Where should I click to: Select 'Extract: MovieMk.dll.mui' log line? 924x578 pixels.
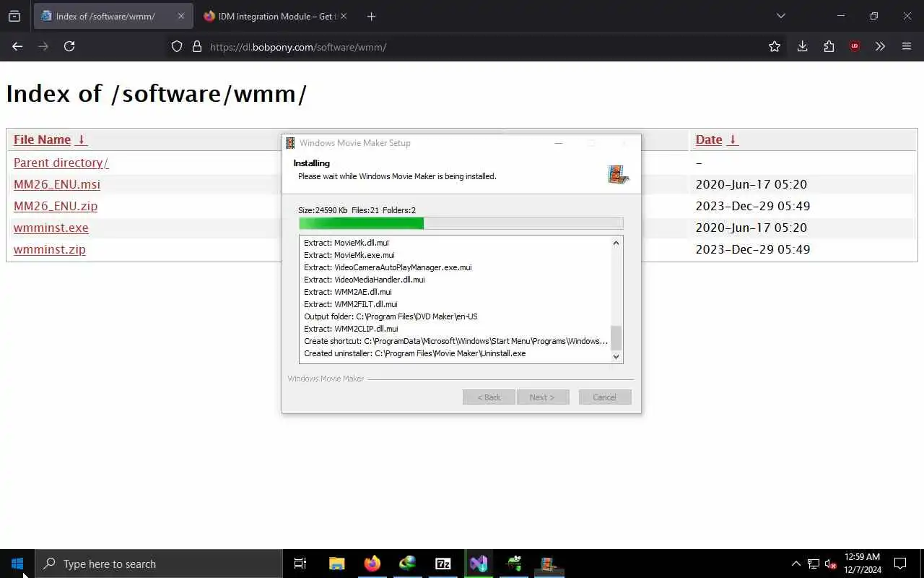click(x=346, y=243)
